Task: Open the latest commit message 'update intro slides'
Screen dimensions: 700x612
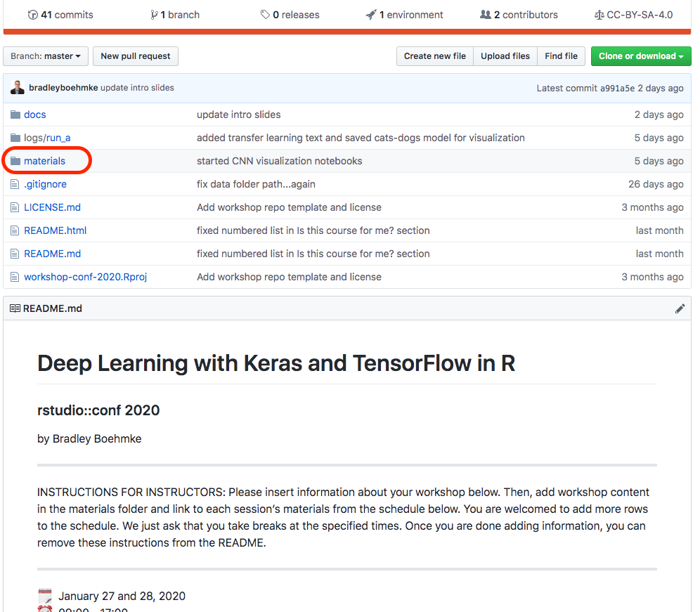Action: click(x=137, y=88)
